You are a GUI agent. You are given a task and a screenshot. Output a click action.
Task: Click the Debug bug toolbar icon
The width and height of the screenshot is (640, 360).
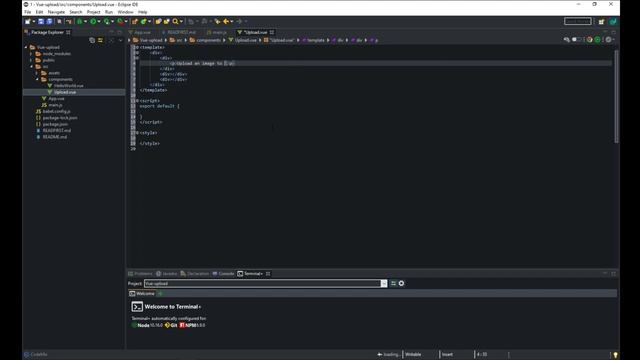click(80, 21)
